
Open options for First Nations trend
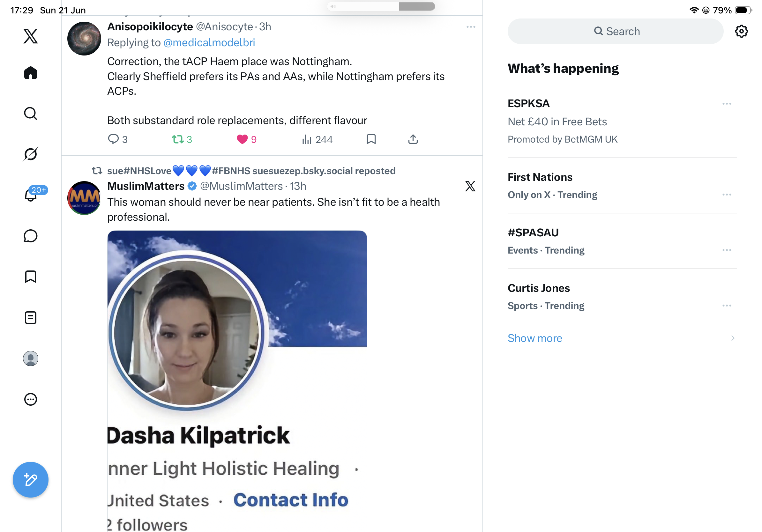pyautogui.click(x=727, y=195)
